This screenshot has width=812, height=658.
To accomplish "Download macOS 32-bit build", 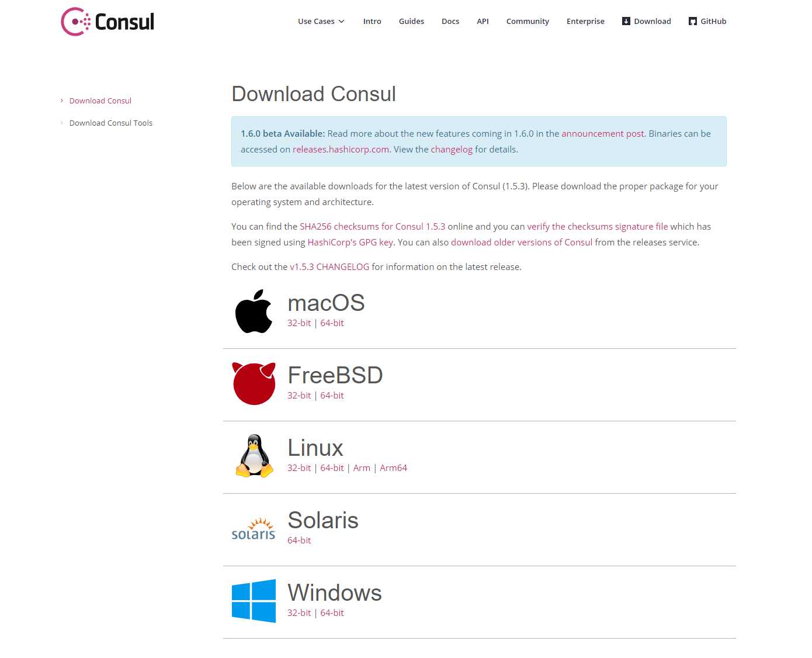I will pyautogui.click(x=299, y=323).
